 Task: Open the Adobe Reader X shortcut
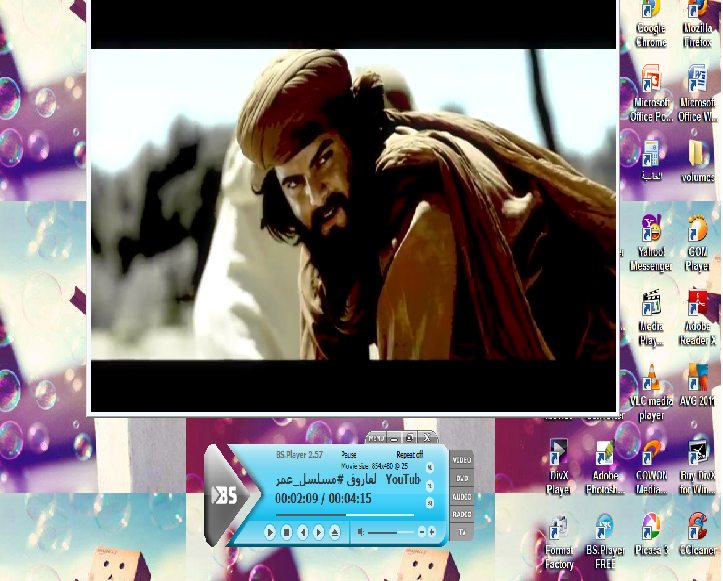pyautogui.click(x=697, y=318)
